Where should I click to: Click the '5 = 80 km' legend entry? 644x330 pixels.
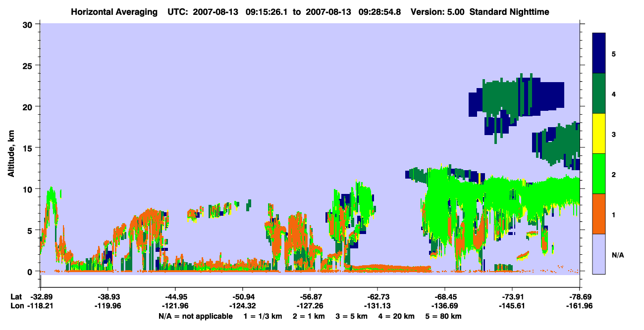pos(444,316)
